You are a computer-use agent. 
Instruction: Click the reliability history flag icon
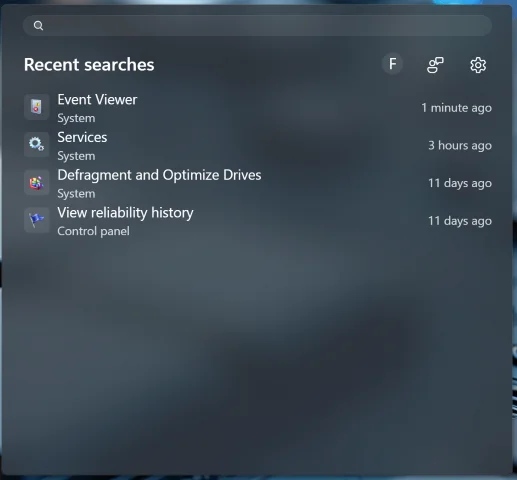click(37, 220)
